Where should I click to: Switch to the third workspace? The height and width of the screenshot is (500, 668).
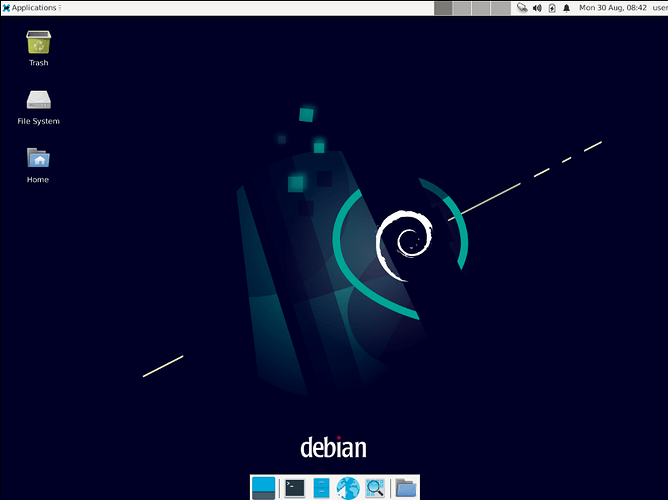tap(481, 8)
